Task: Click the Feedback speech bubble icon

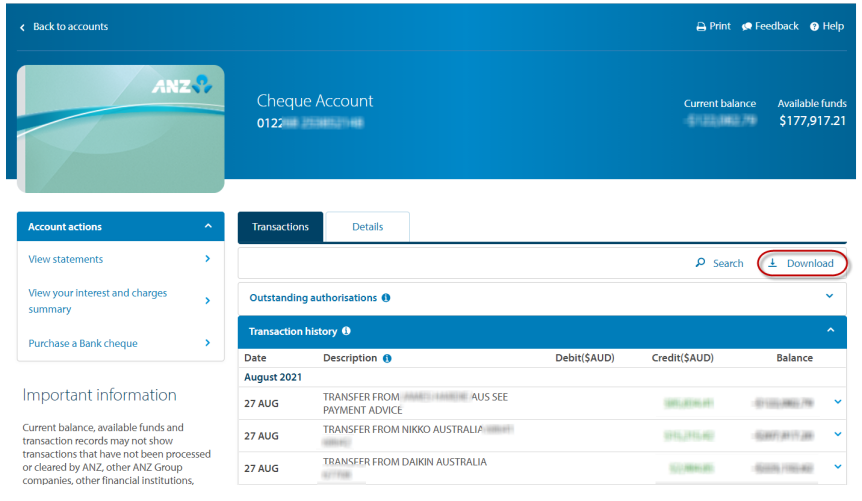Action: pyautogui.click(x=747, y=27)
